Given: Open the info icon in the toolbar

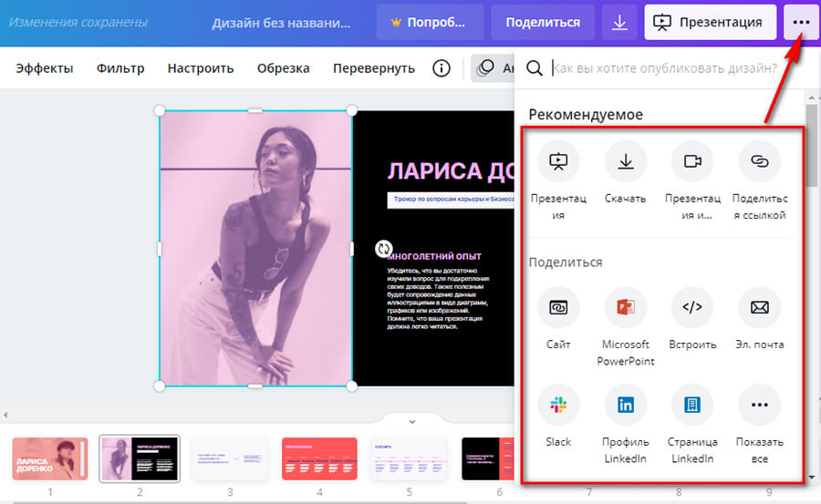Looking at the screenshot, I should 442,68.
